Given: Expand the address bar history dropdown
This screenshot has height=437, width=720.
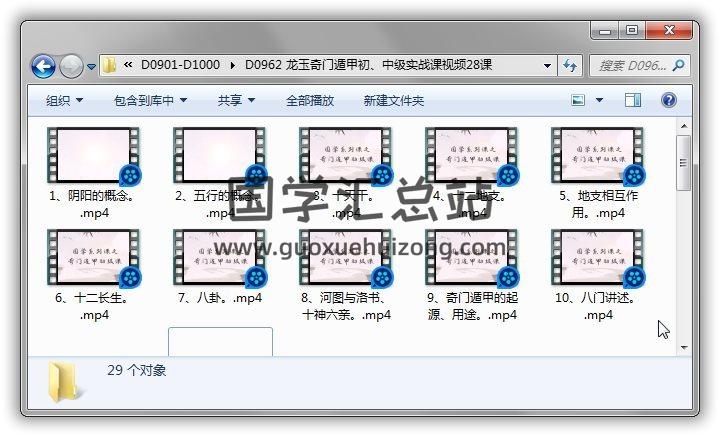Looking at the screenshot, I should [x=547, y=66].
